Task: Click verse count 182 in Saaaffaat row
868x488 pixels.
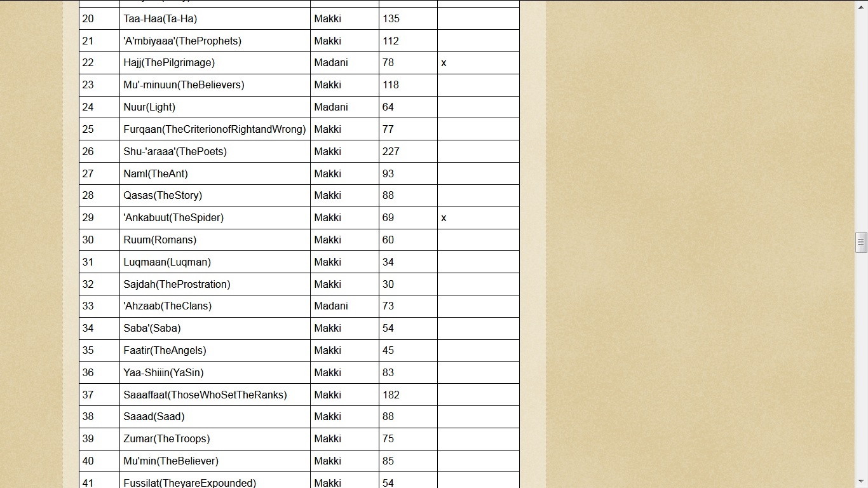Action: [391, 395]
